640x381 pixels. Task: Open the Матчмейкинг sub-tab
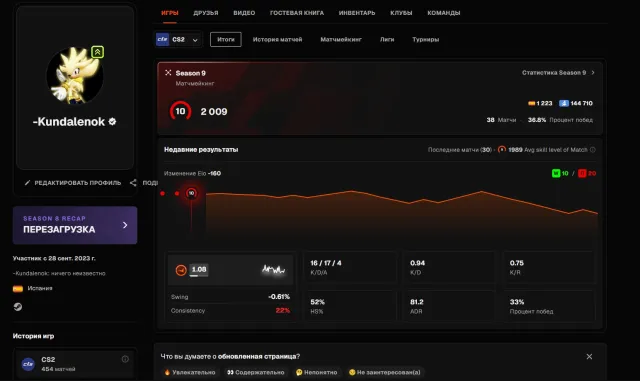click(x=341, y=40)
